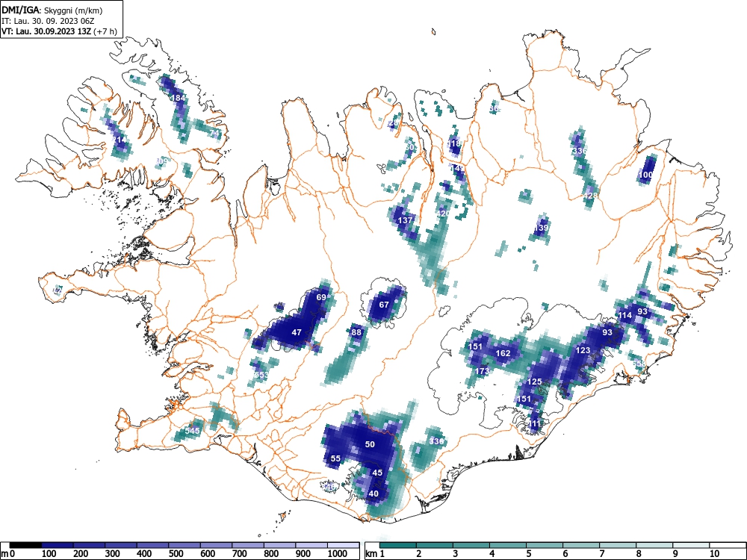Viewport: 747px width, 560px height.
Task: Click the visibility value 173 on the map
Action: click(x=482, y=371)
